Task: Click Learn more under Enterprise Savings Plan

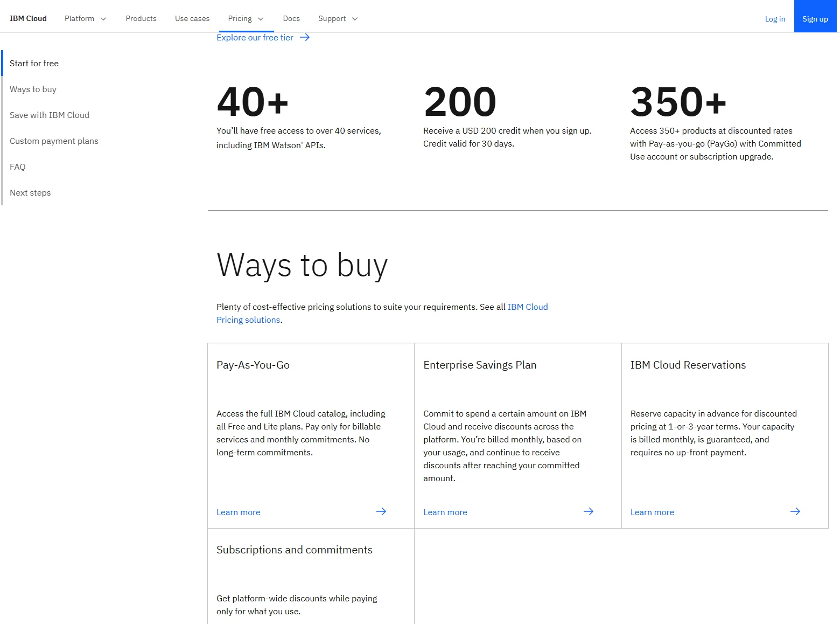Action: tap(445, 512)
